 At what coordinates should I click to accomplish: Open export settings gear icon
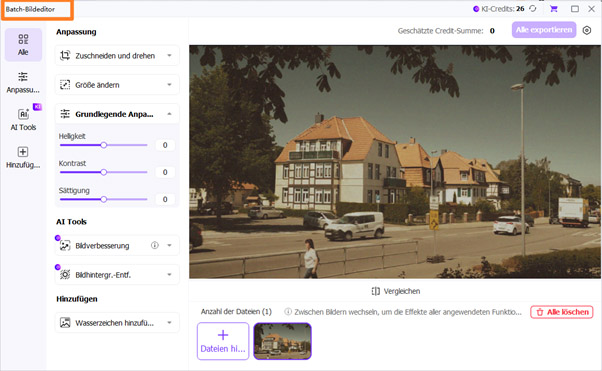pyautogui.click(x=587, y=30)
